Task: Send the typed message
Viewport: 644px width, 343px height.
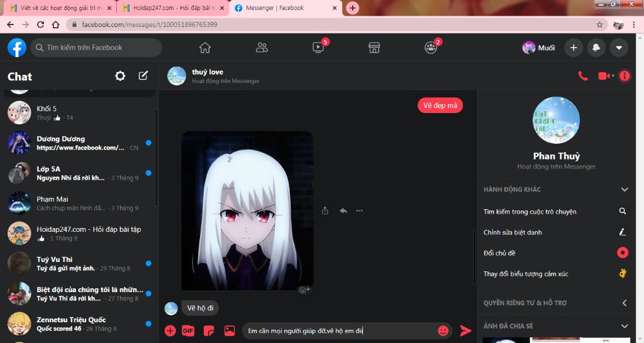Action: point(465,330)
